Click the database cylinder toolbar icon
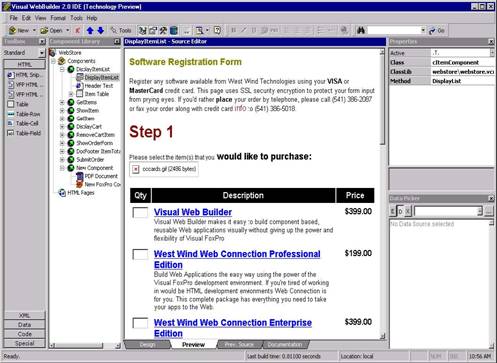This screenshot has height=363, width=497. 174,31
